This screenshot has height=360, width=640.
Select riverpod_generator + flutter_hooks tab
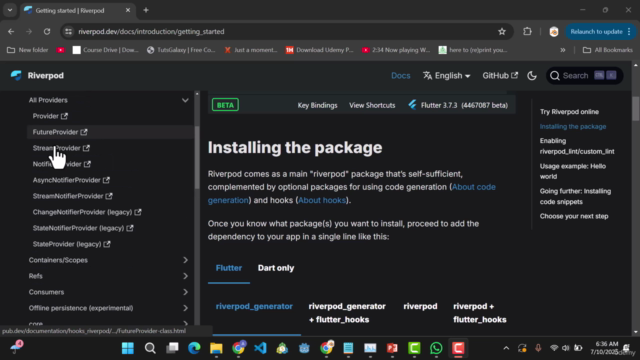pyautogui.click(x=347, y=313)
